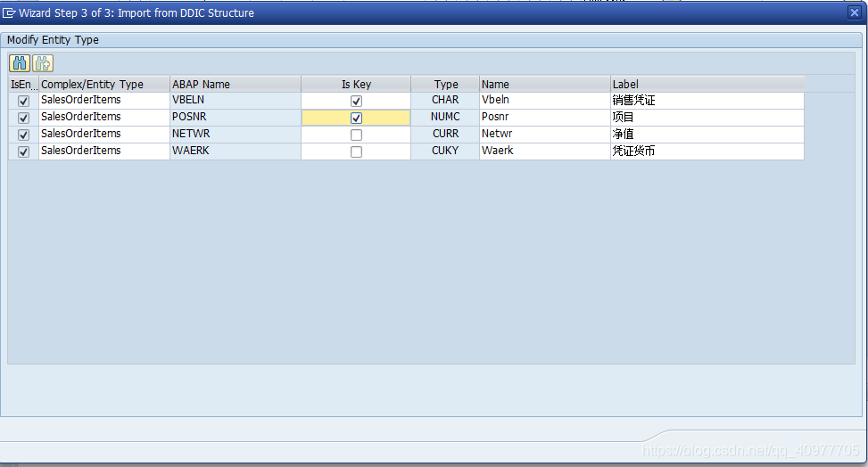Check Is Key for NETWR row
Screen dimensions: 868x467
click(x=356, y=135)
